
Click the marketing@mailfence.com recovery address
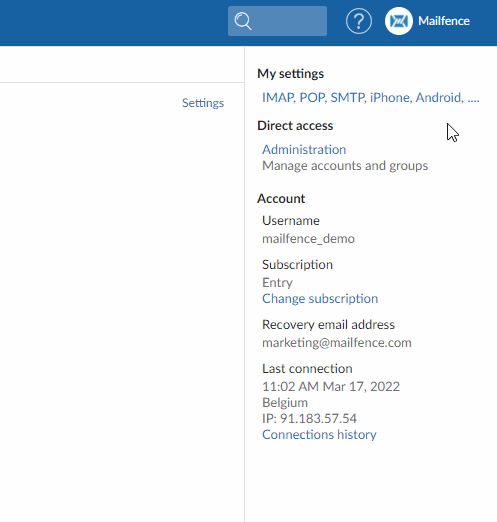pyautogui.click(x=337, y=343)
